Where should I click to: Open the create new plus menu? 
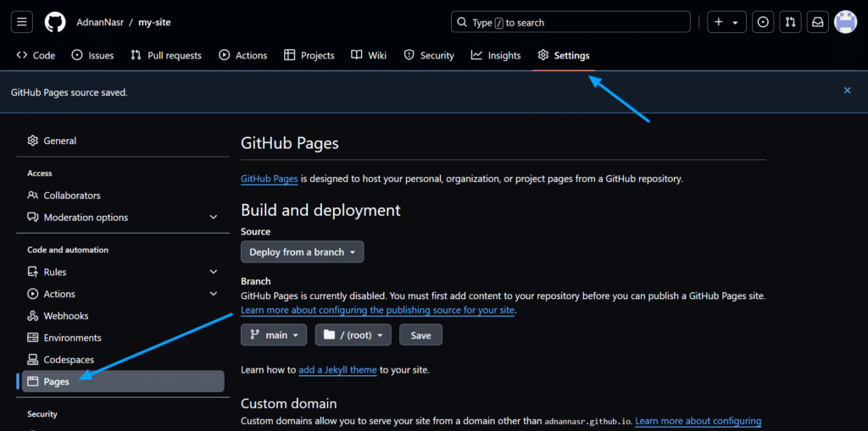point(726,22)
